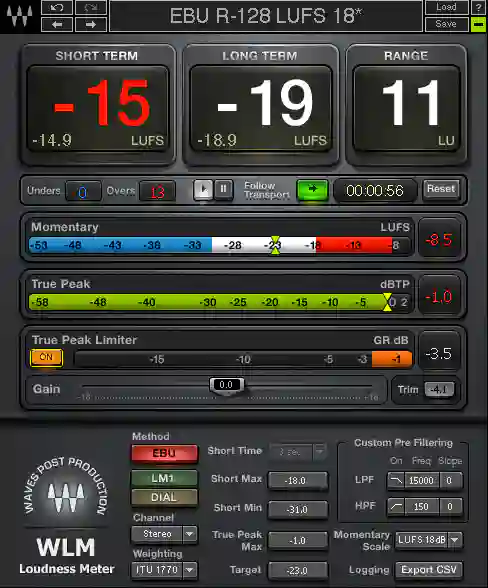Screen dimensions: 488x588
Task: Click the True Peak meter threshold marker
Action: [387, 302]
